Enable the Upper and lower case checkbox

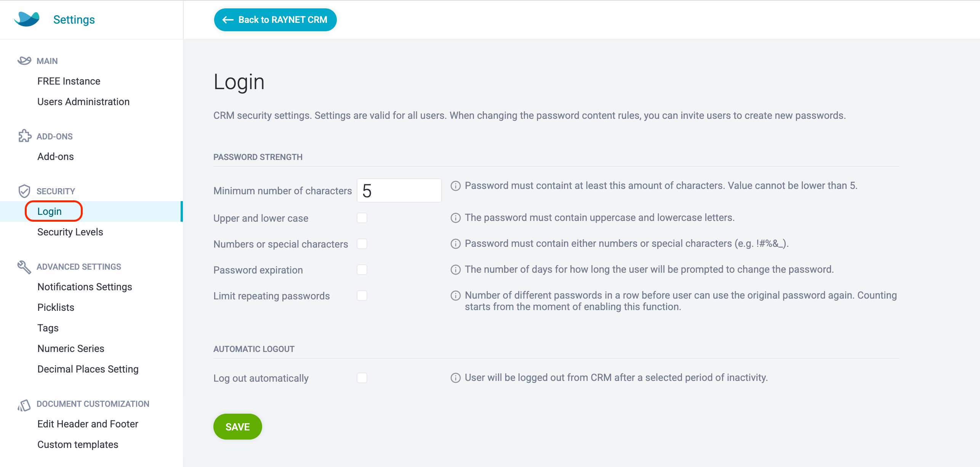[x=362, y=218]
